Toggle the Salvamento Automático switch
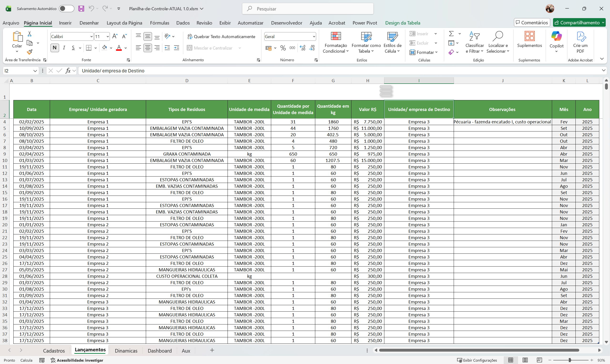This screenshot has width=610, height=364. click(x=66, y=9)
